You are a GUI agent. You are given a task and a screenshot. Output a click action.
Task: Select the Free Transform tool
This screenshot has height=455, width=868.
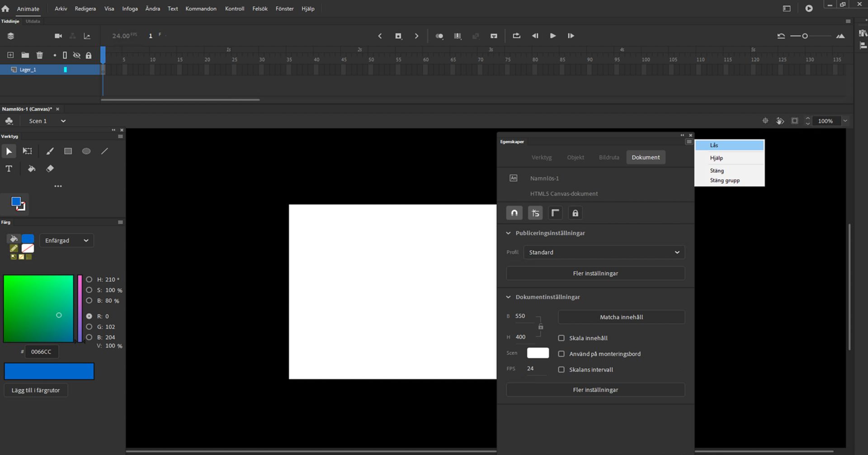tap(28, 151)
